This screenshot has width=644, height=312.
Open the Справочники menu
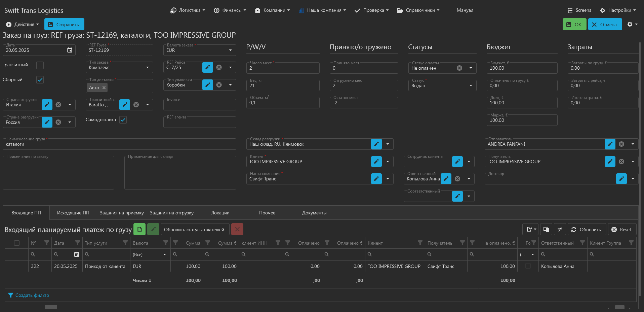418,10
